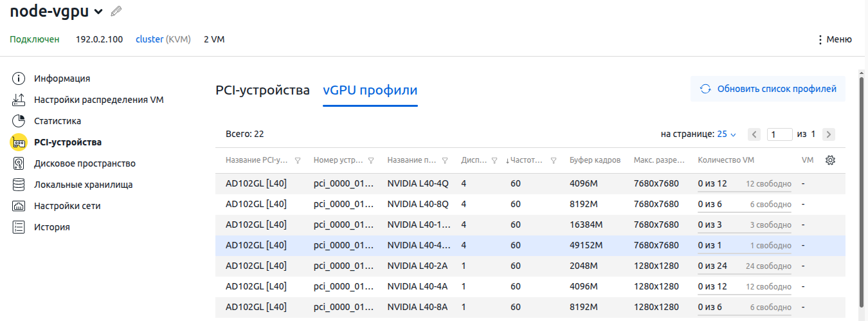
Task: Open Настройки сети section
Action: [67, 206]
